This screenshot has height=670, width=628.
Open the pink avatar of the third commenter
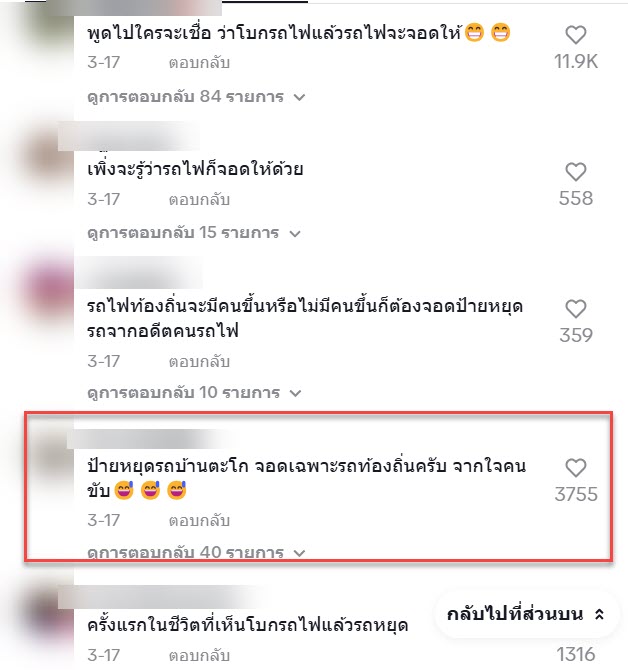tap(49, 288)
